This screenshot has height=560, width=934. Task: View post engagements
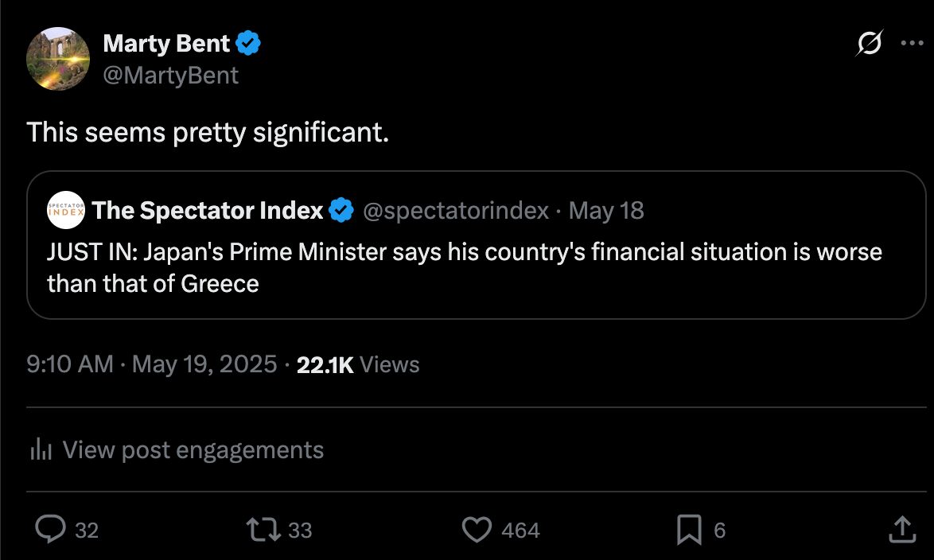click(193, 450)
